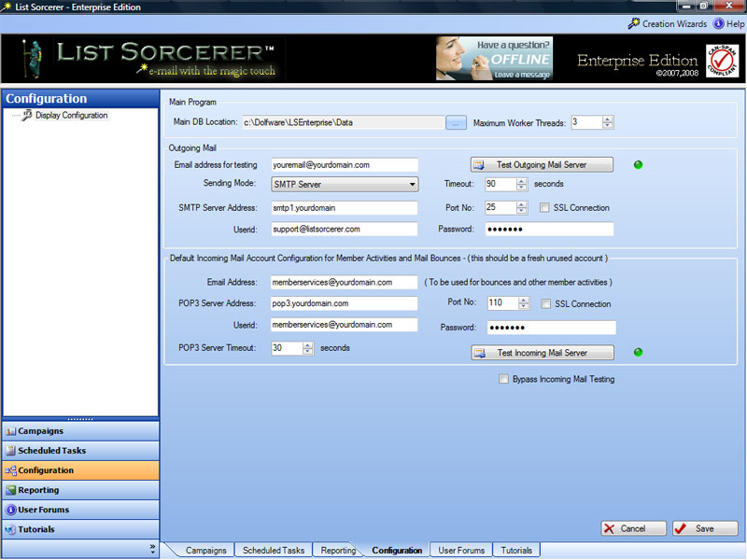Focus the POP3 Server Address field
Screen dimensions: 747x560
coord(344,303)
